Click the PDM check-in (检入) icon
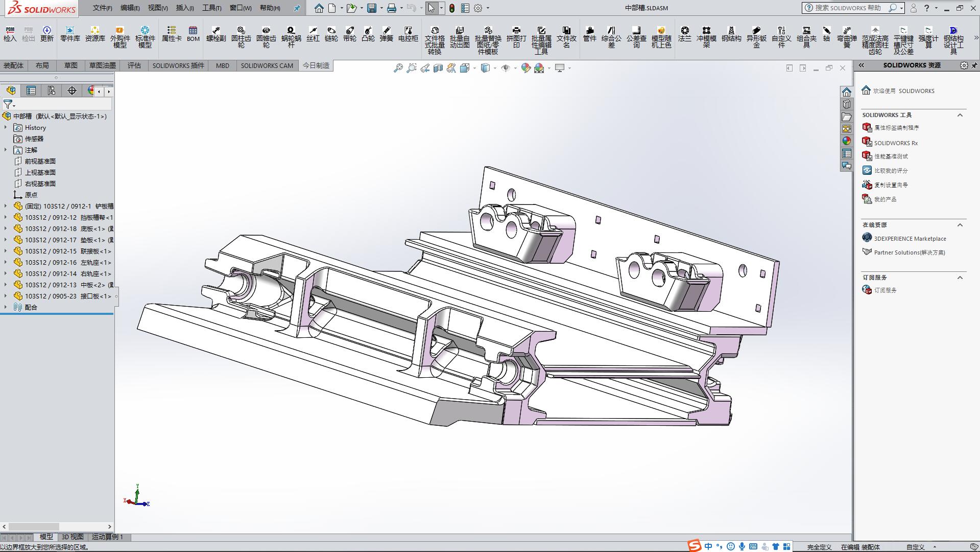980x552 pixels. [x=10, y=34]
